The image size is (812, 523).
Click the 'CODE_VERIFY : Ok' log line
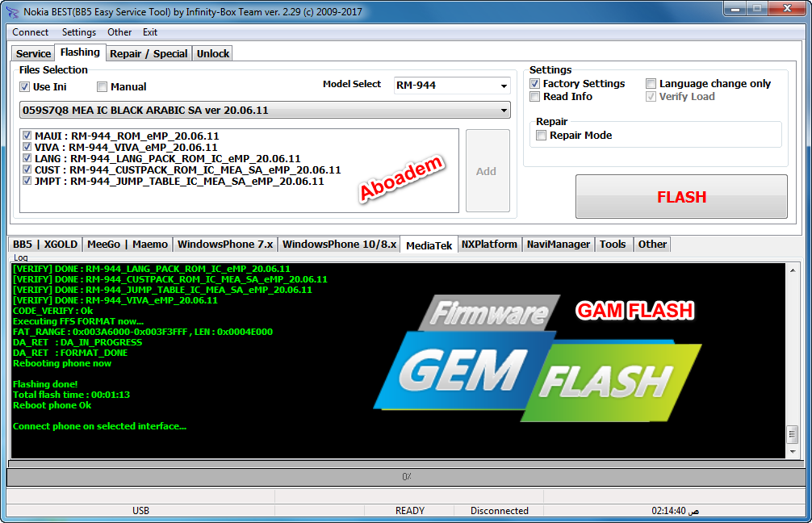(x=52, y=311)
